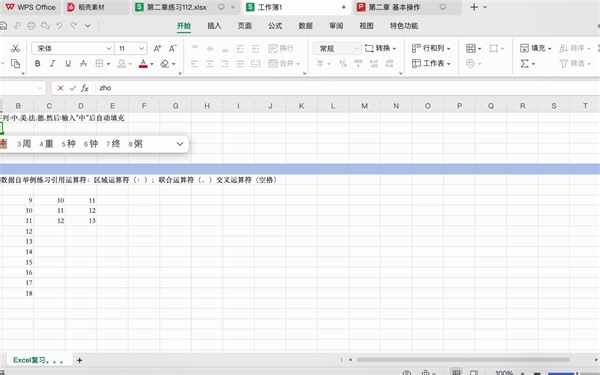Click the Copy icon below scissors
Viewport: 600px width, 375px height.
pyautogui.click(x=15, y=64)
